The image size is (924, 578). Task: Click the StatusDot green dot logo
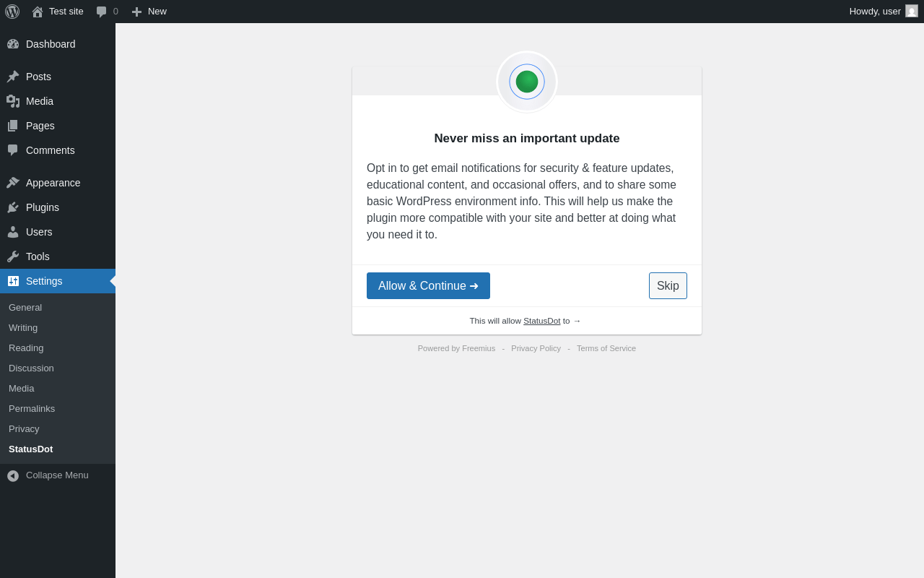click(x=527, y=82)
